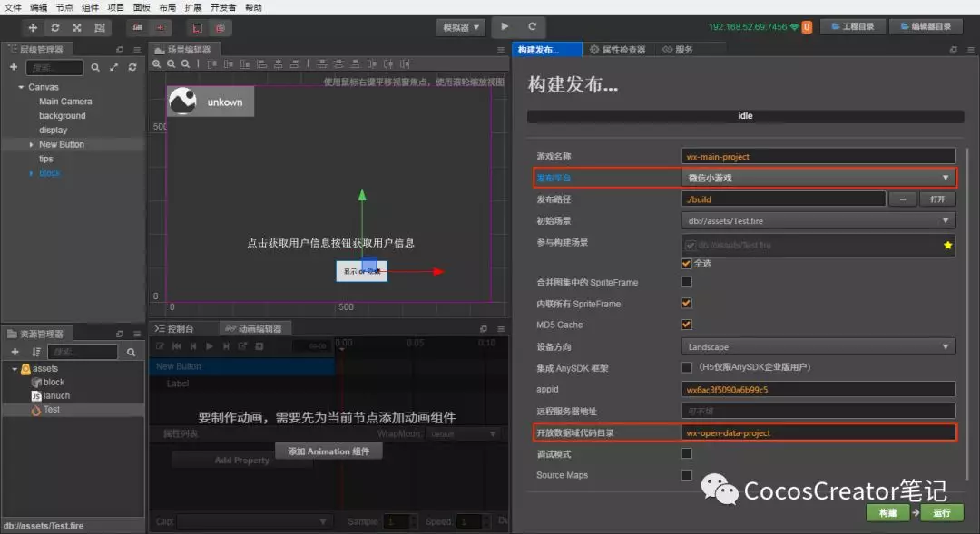Screen dimensions: 980x534
Task: Open the 开发者 menu
Action: (223, 7)
